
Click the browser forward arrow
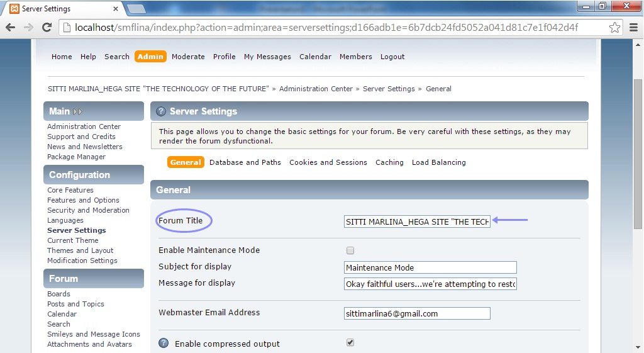coord(28,28)
